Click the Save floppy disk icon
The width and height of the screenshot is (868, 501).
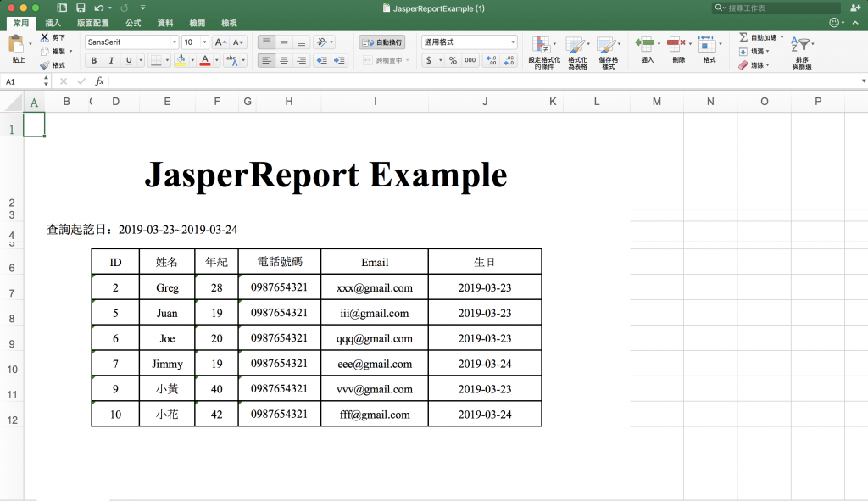[x=81, y=8]
